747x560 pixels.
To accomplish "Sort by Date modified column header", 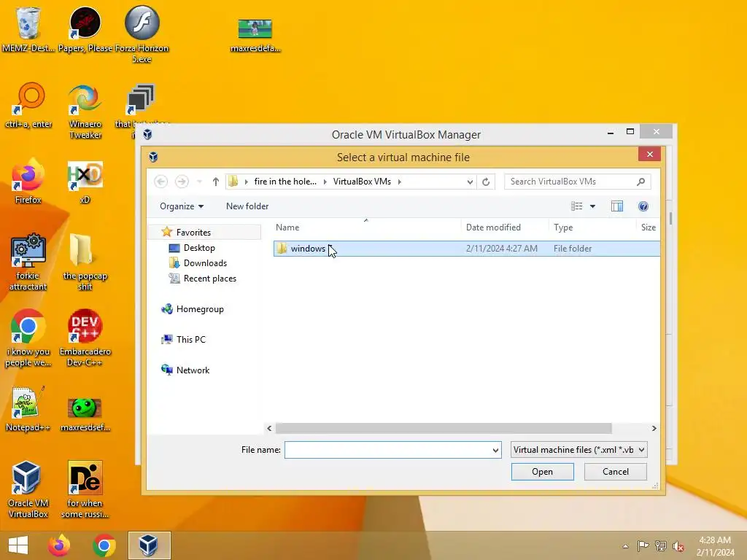I will click(505, 227).
